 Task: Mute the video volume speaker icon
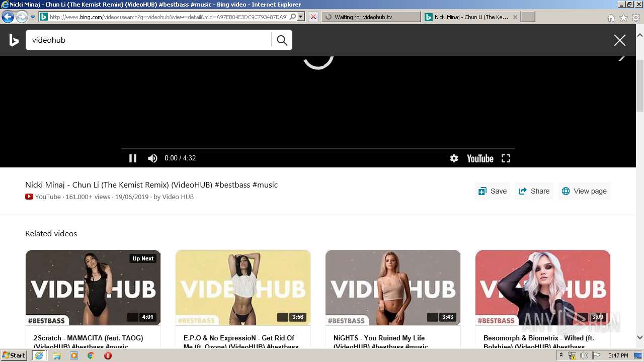152,158
